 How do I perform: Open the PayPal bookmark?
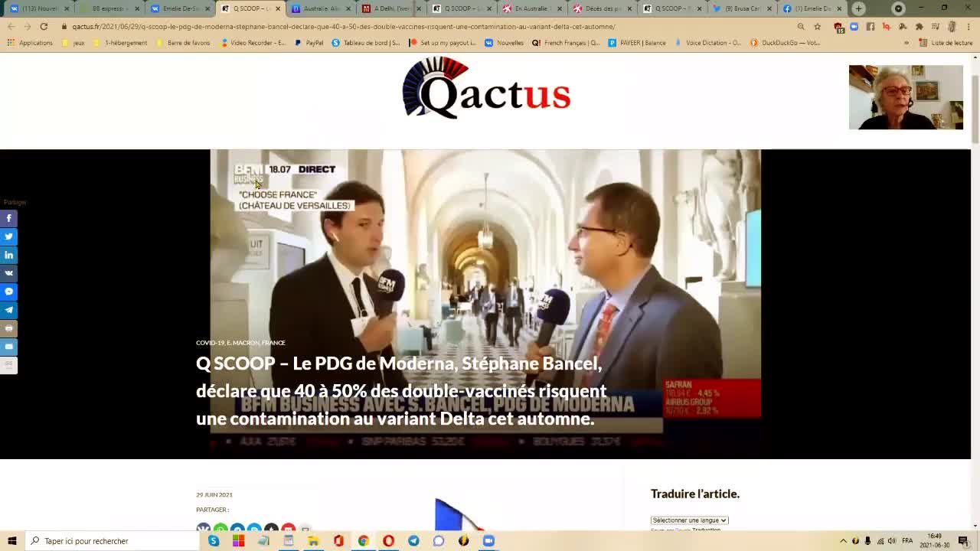[309, 43]
